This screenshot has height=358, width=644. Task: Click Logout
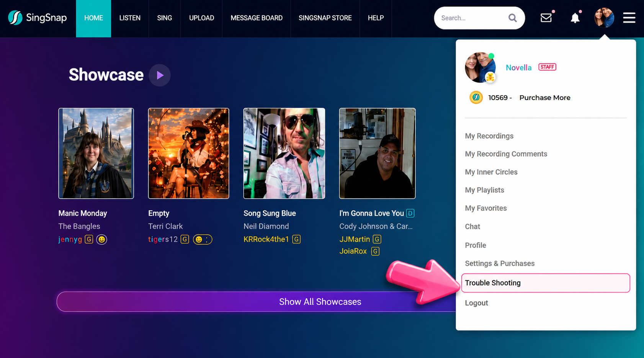tap(476, 303)
